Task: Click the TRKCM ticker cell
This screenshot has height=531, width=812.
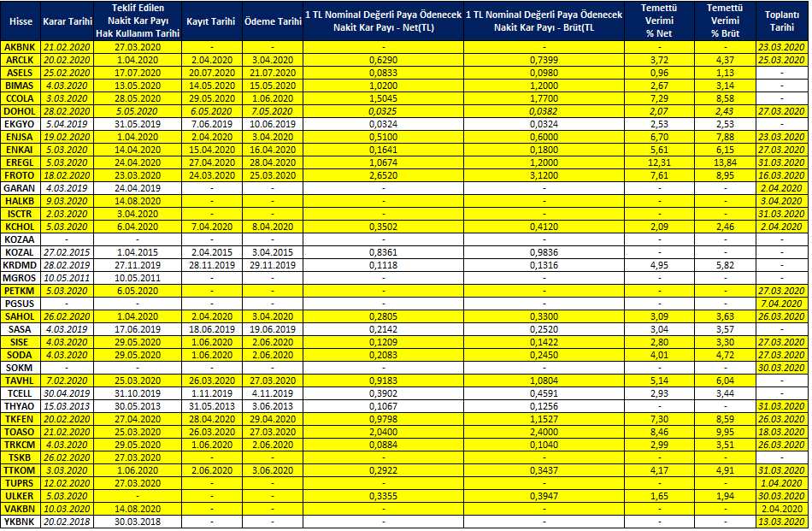Action: click(x=21, y=445)
